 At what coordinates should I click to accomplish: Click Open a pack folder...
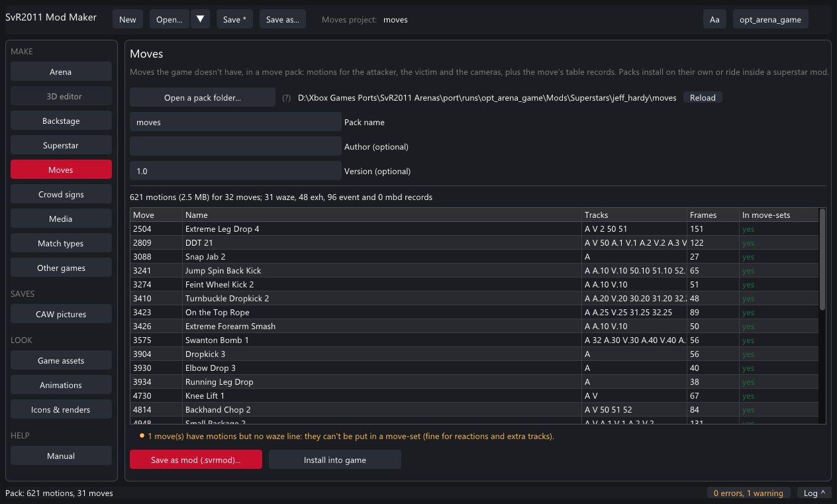click(203, 97)
